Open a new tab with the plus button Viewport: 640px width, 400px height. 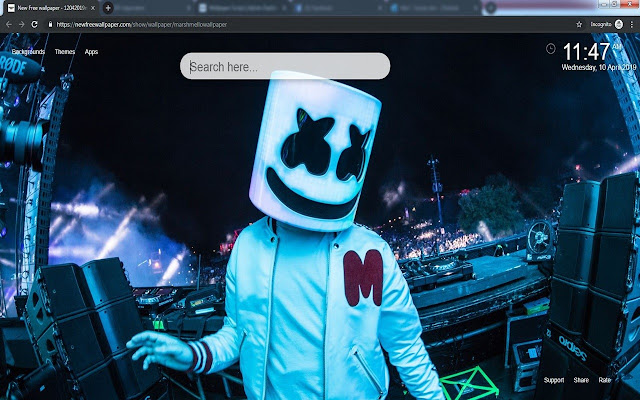pyautogui.click(x=108, y=8)
